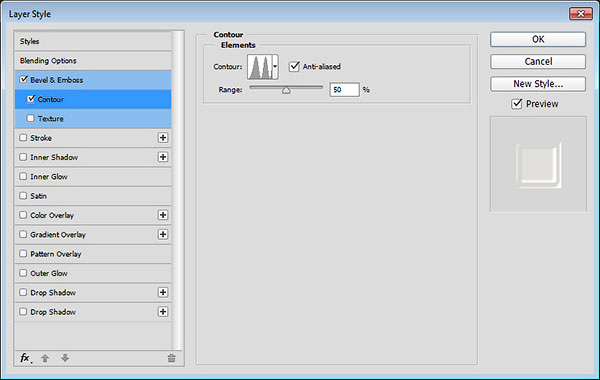This screenshot has height=380, width=600.
Task: Click the Range percentage input field
Action: coord(344,90)
